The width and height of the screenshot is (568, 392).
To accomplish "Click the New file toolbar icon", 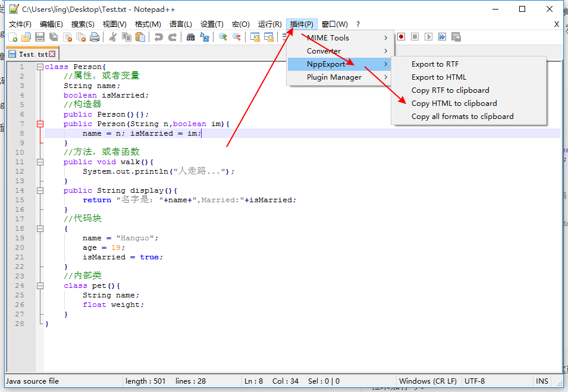I will [x=12, y=37].
